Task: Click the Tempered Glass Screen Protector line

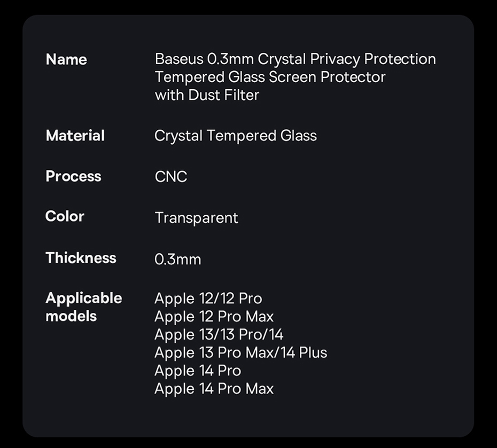Action: 270,77
